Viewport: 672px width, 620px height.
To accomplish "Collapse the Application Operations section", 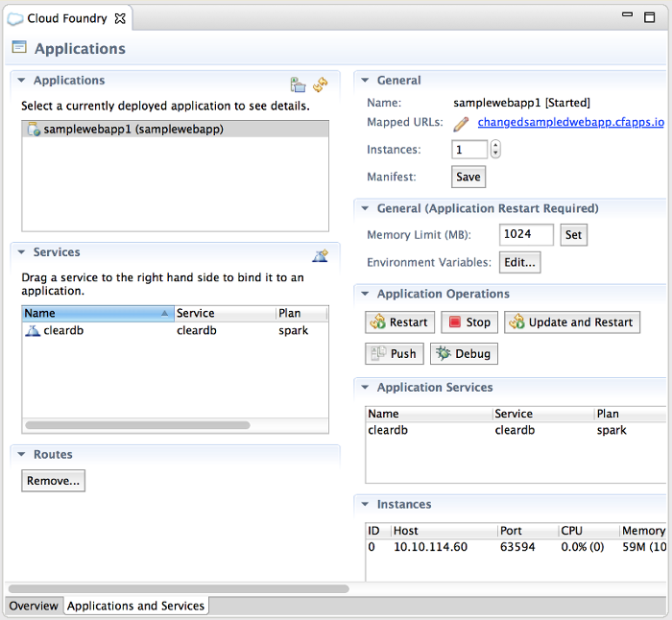I will click(x=365, y=294).
